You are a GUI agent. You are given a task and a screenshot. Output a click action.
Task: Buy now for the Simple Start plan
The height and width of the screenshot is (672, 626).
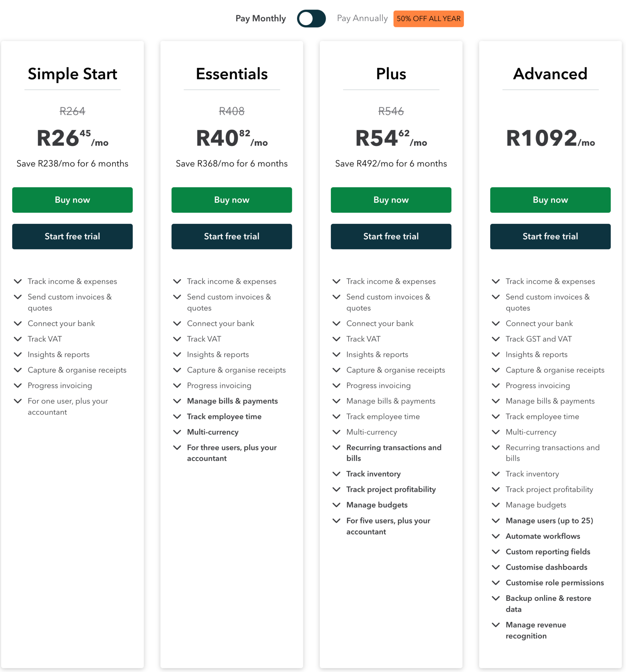72,200
